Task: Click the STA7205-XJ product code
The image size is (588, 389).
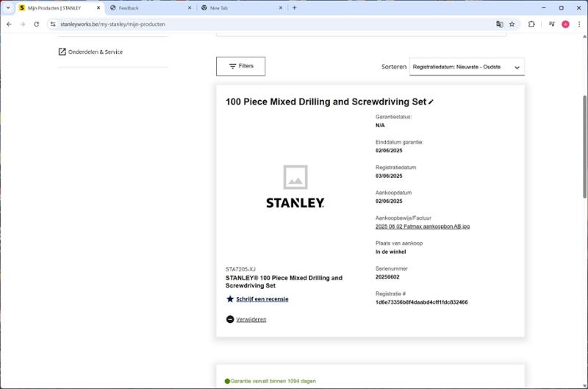Action: (240, 269)
